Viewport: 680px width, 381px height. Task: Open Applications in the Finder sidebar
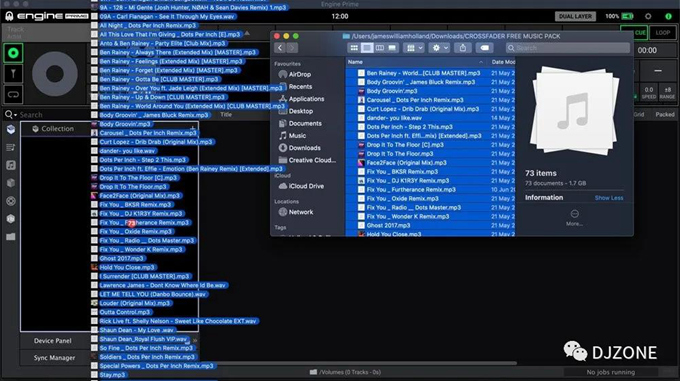301,99
